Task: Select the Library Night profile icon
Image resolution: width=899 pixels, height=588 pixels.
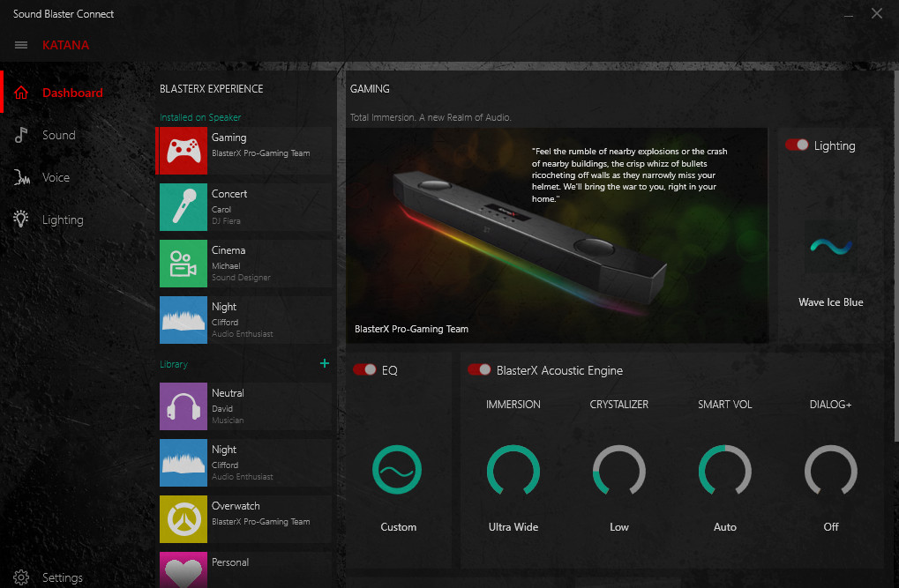Action: click(x=184, y=463)
